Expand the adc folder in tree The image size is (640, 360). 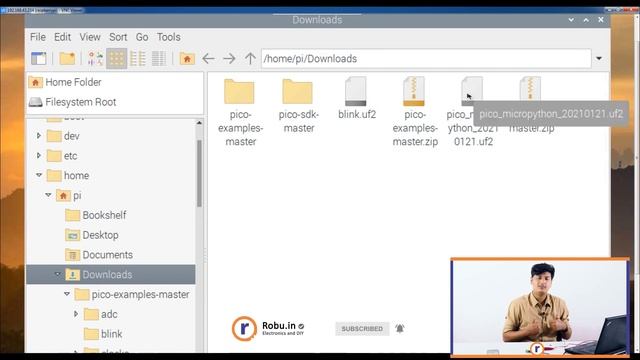76,314
